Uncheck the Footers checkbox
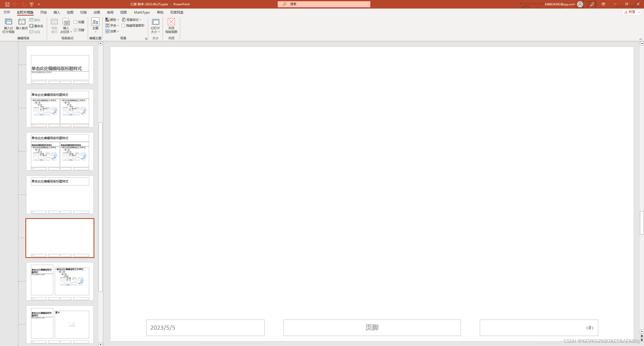The image size is (644, 346). 75,30
